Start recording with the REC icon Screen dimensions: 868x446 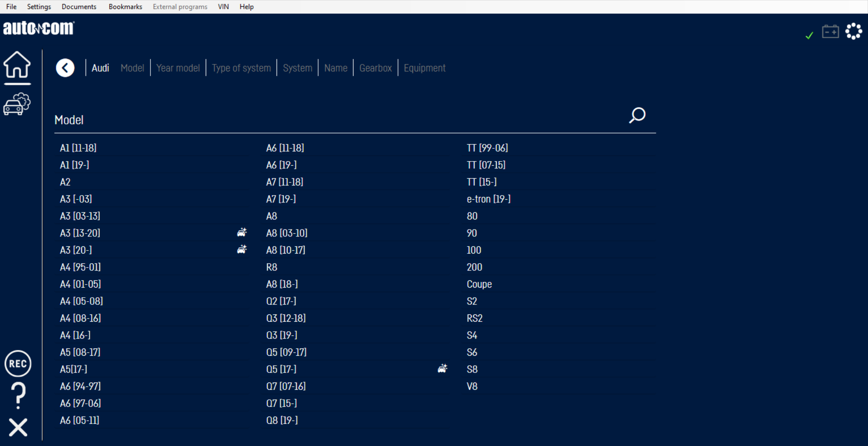coord(18,364)
